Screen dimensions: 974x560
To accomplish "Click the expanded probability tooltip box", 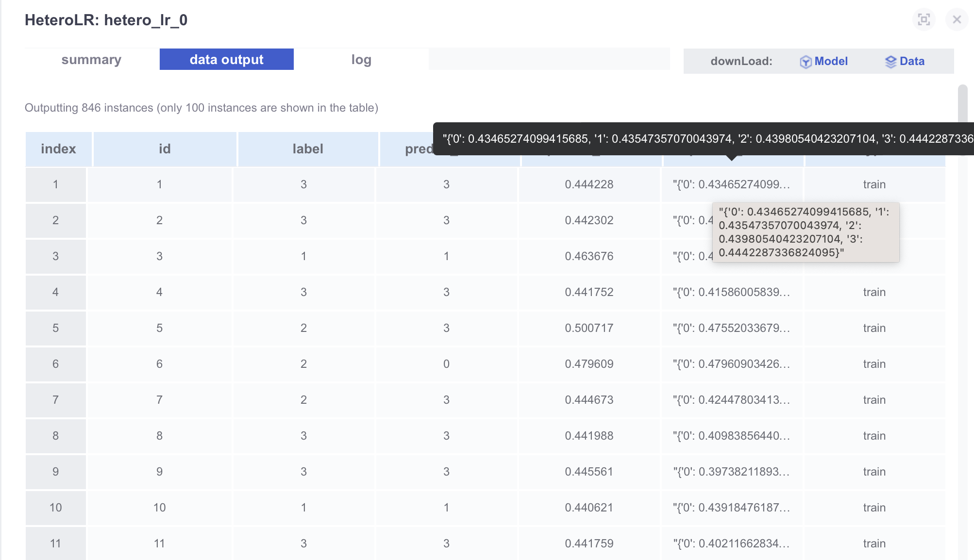I will click(806, 233).
